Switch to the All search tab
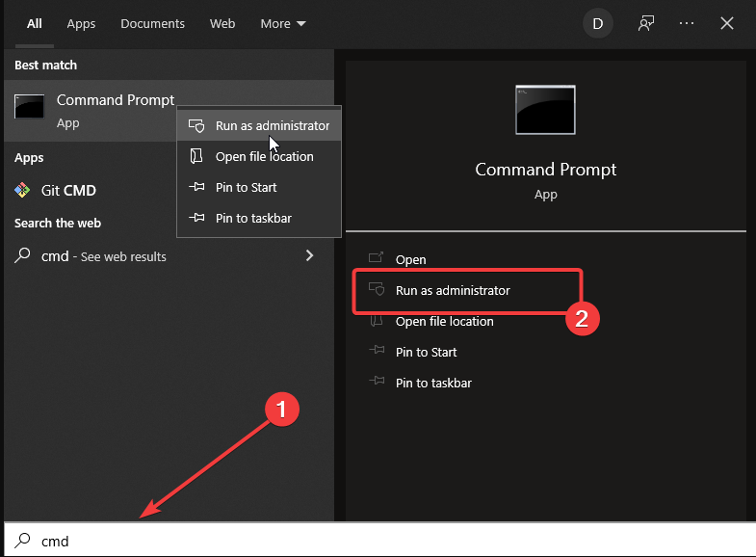 click(35, 24)
